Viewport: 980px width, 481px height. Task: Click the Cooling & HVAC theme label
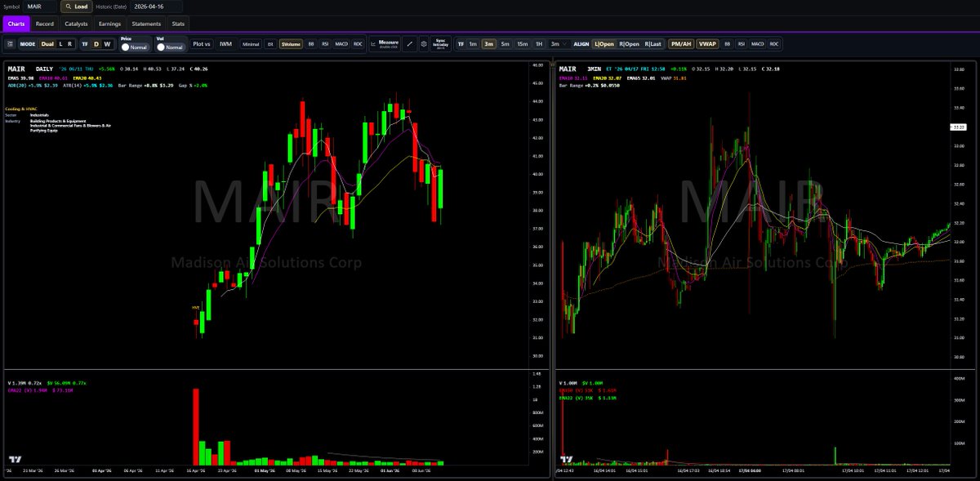click(x=20, y=109)
